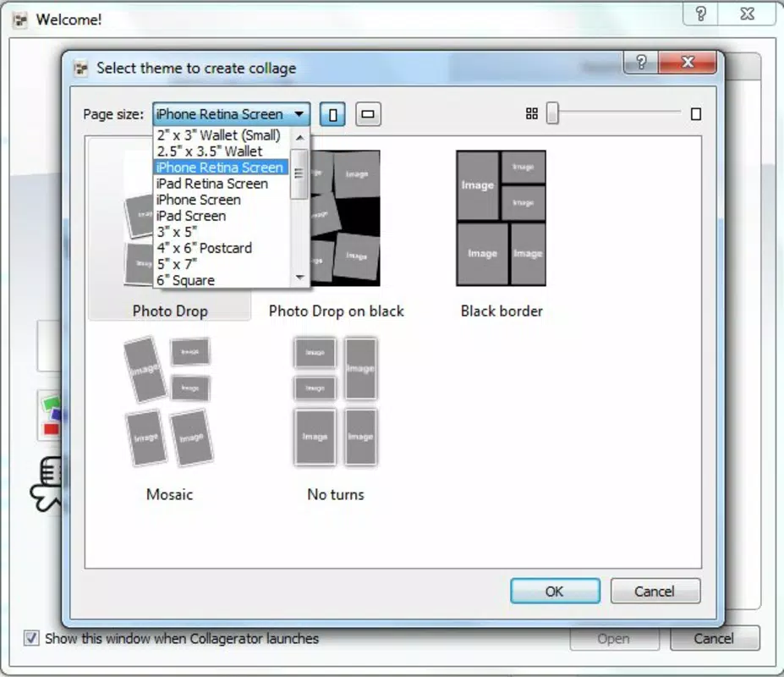Click the thumbnail size slider handle
Viewport: 784px width, 677px height.
(x=552, y=113)
